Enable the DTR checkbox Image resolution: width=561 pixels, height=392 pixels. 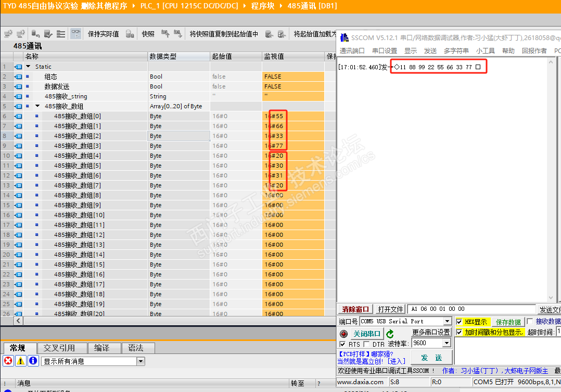pyautogui.click(x=366, y=344)
